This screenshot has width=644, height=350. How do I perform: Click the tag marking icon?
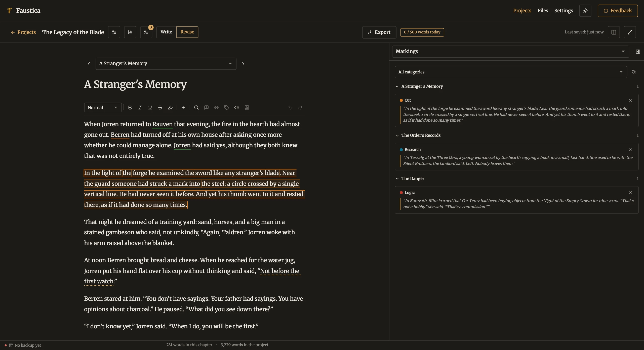coord(227,108)
